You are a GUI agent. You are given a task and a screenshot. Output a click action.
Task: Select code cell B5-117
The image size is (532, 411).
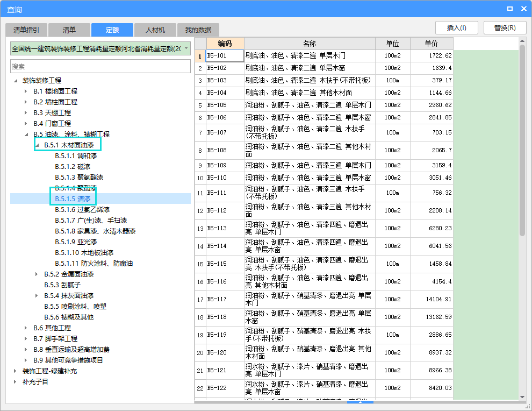pos(225,299)
